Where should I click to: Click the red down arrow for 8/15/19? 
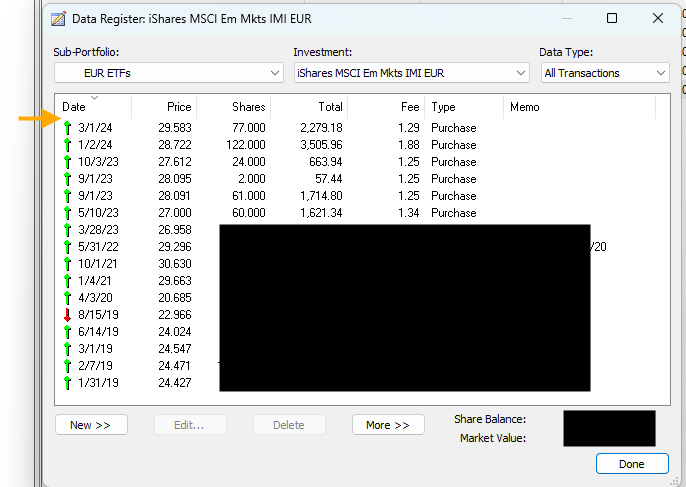point(67,315)
